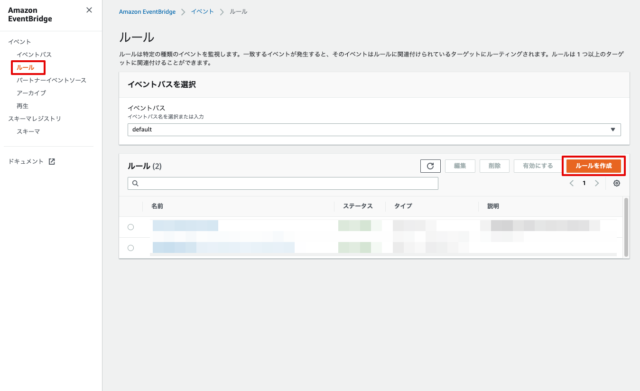Open the イベントバス dropdown showing default
This screenshot has width=640, height=391.
(x=374, y=129)
